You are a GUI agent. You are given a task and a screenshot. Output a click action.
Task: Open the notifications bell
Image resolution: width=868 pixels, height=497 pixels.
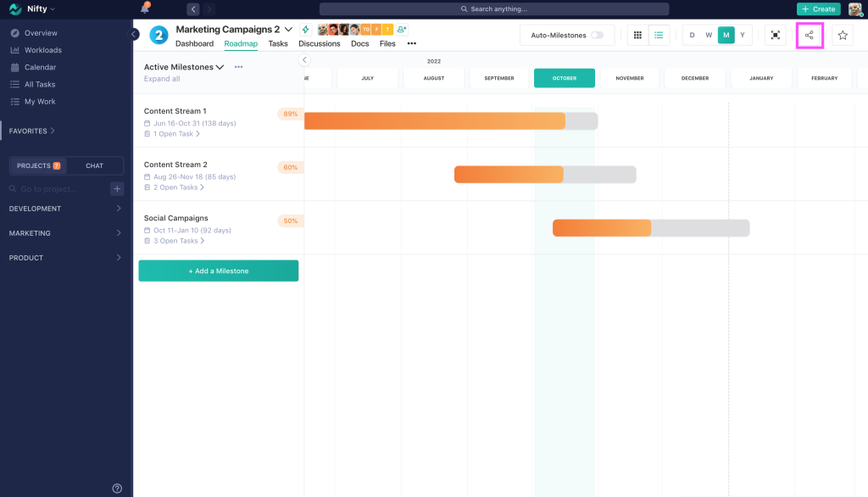[x=145, y=9]
